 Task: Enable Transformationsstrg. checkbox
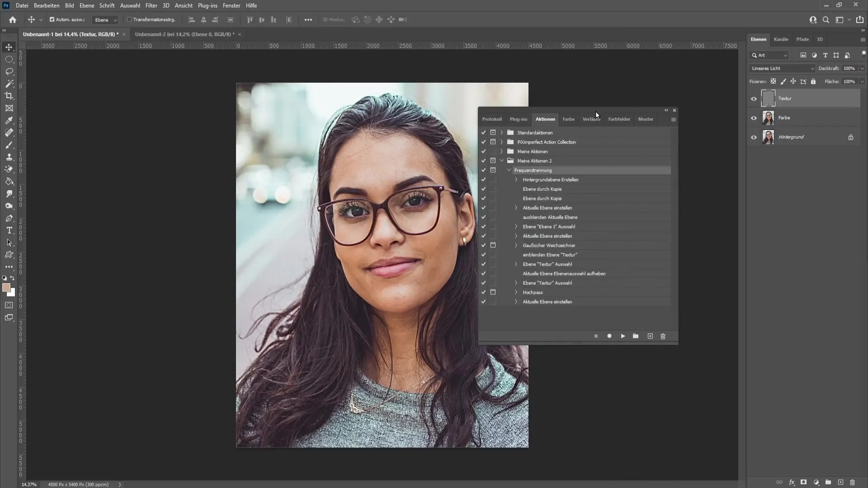pyautogui.click(x=129, y=19)
